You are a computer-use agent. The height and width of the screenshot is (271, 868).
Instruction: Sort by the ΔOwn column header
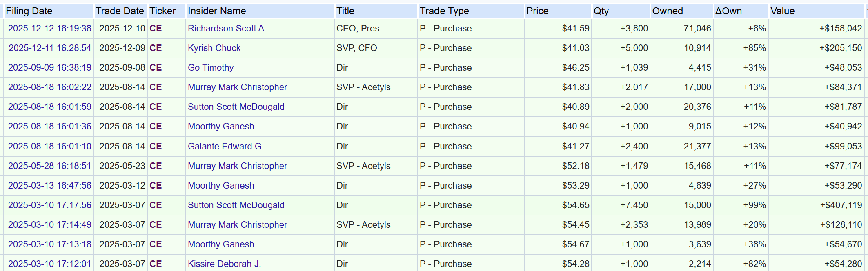[728, 11]
